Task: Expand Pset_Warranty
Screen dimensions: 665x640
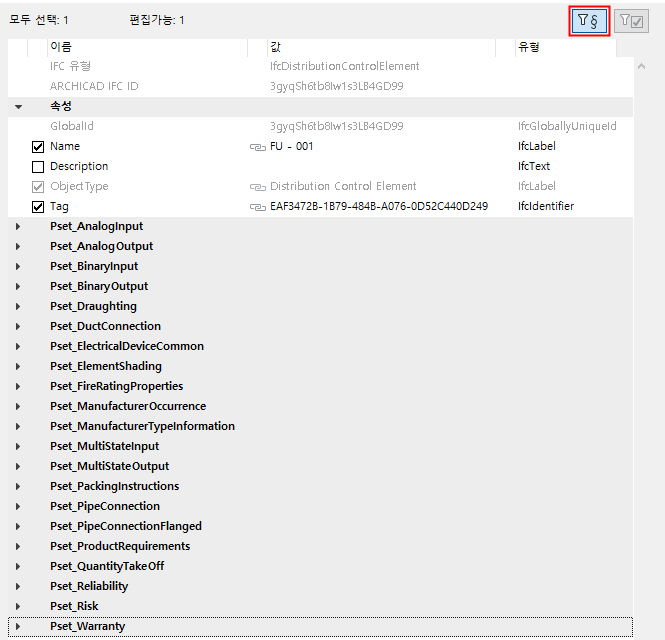Action: 18,626
